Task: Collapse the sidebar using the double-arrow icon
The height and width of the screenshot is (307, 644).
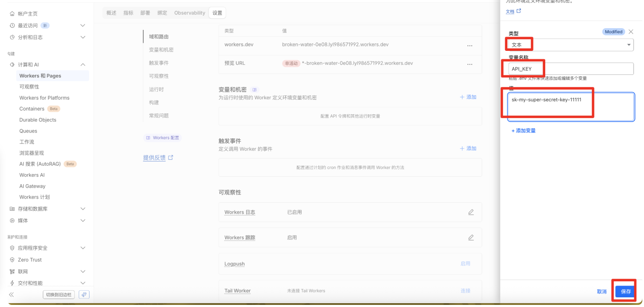Action: point(11,295)
